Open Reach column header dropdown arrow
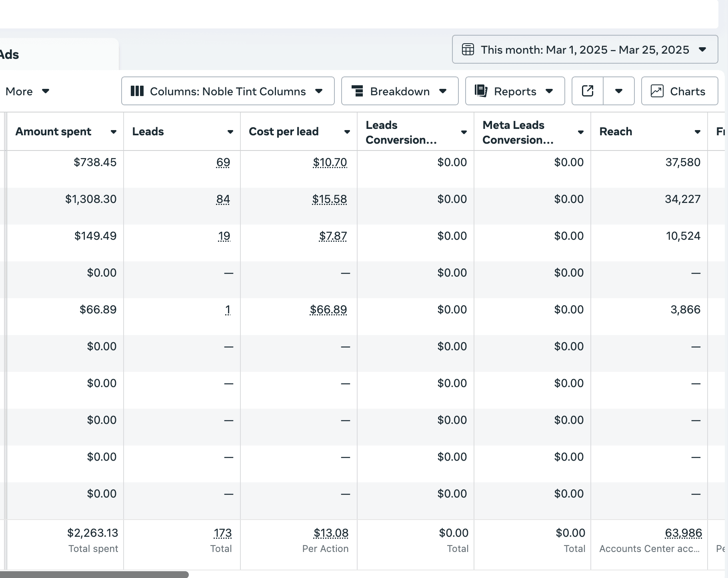 click(698, 132)
